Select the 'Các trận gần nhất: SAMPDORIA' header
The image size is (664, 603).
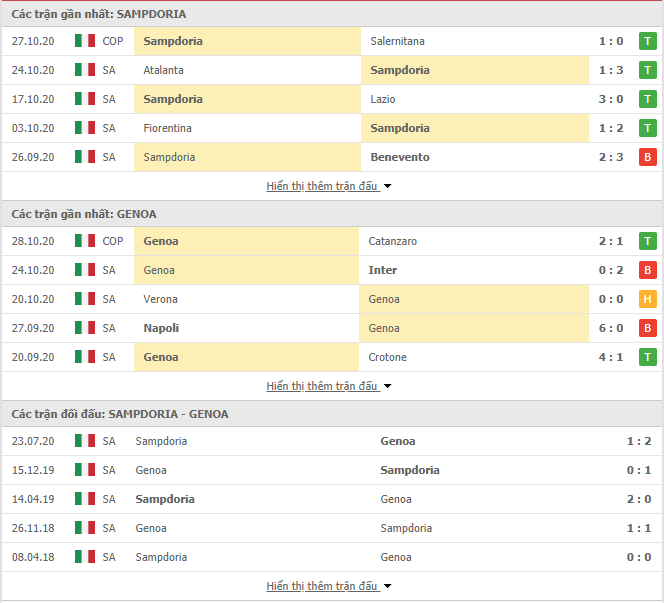pyautogui.click(x=99, y=14)
